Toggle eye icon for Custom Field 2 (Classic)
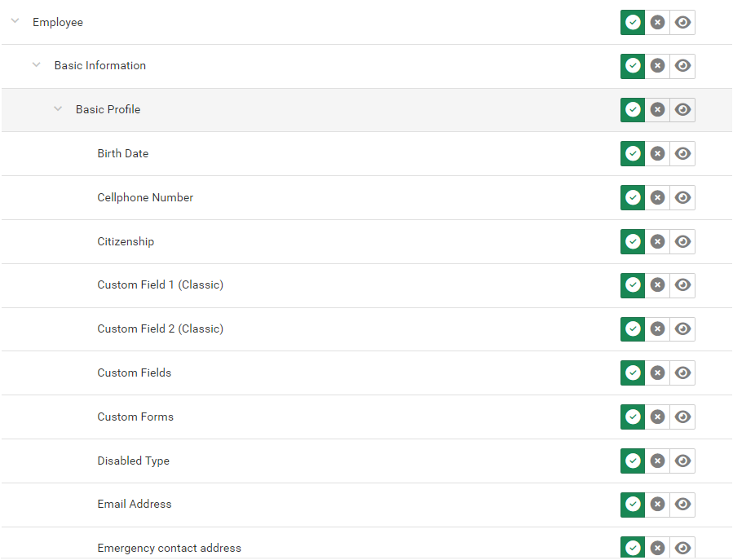This screenshot has width=733, height=560. pos(683,329)
